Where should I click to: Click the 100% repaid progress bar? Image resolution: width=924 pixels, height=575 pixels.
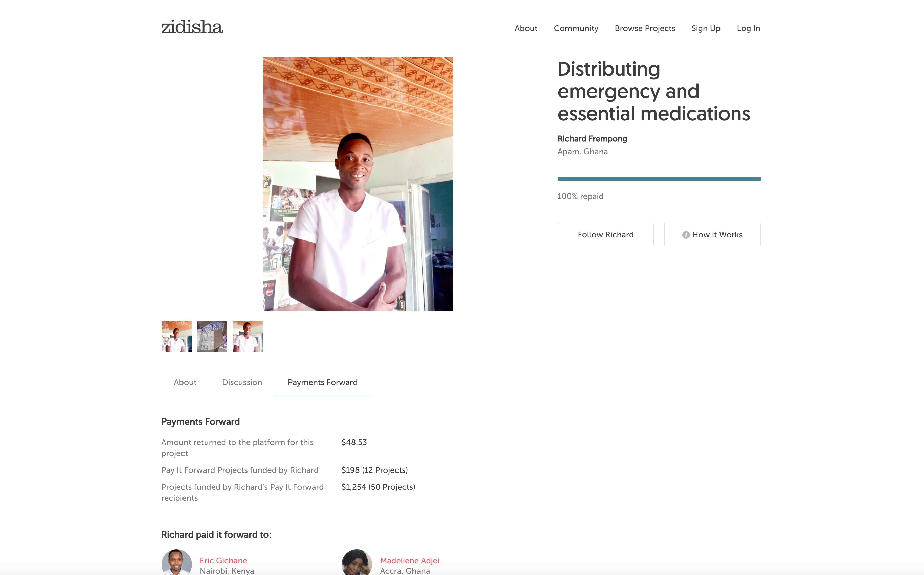659,179
